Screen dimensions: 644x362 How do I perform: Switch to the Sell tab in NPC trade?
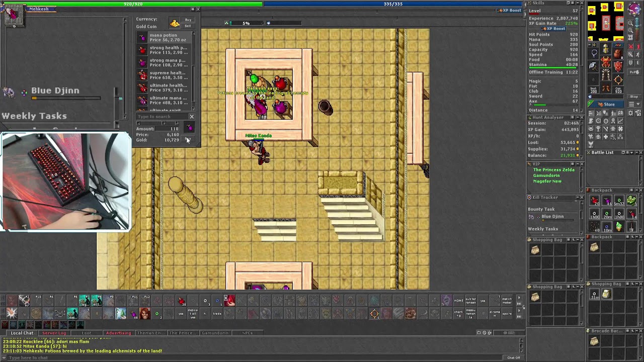point(188,26)
